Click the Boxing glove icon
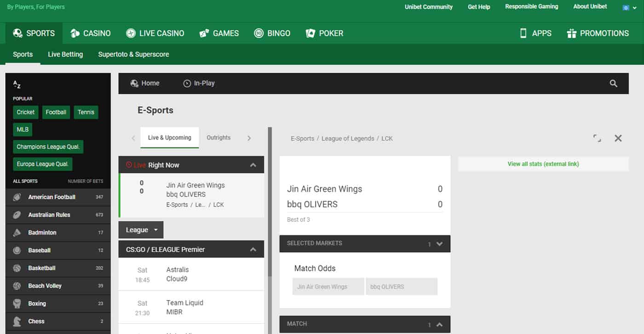Screen dimensions: 644x334 tap(17, 304)
